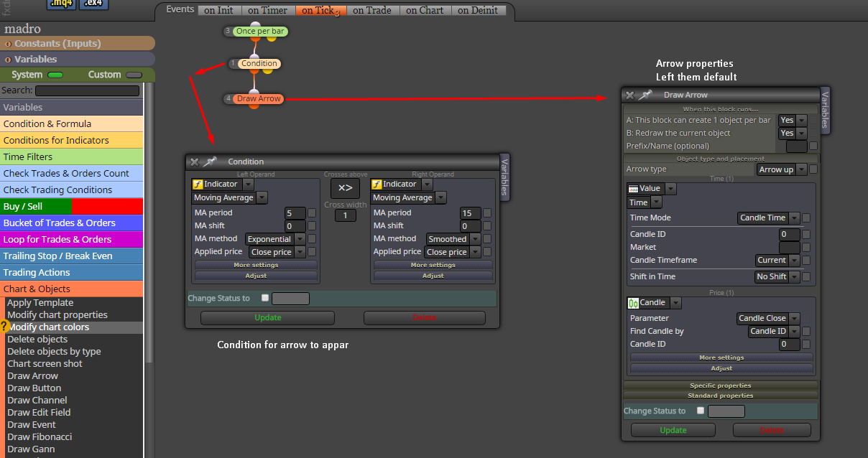Select the Draw Arrow block node
The image size is (868, 458).
pos(259,98)
